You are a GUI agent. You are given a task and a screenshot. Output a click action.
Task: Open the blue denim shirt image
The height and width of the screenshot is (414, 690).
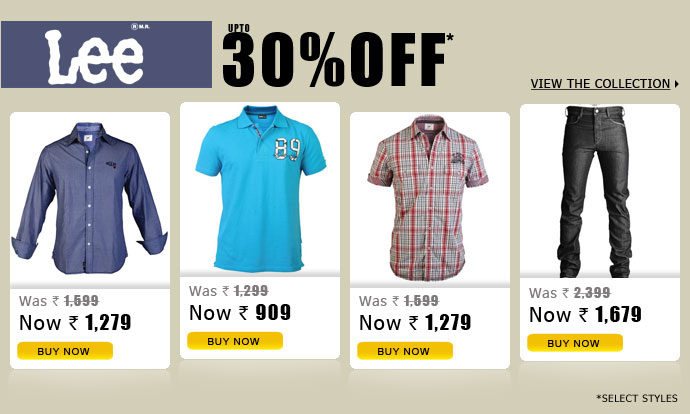90,198
